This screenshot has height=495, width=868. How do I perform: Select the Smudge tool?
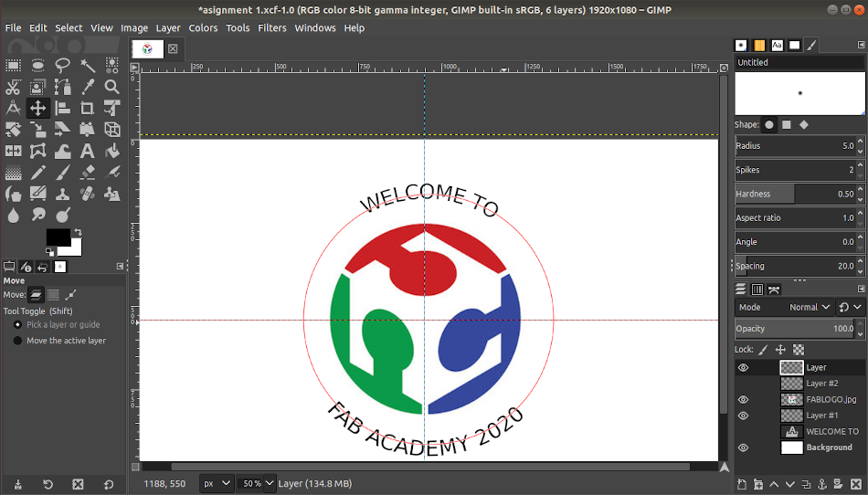[x=37, y=215]
